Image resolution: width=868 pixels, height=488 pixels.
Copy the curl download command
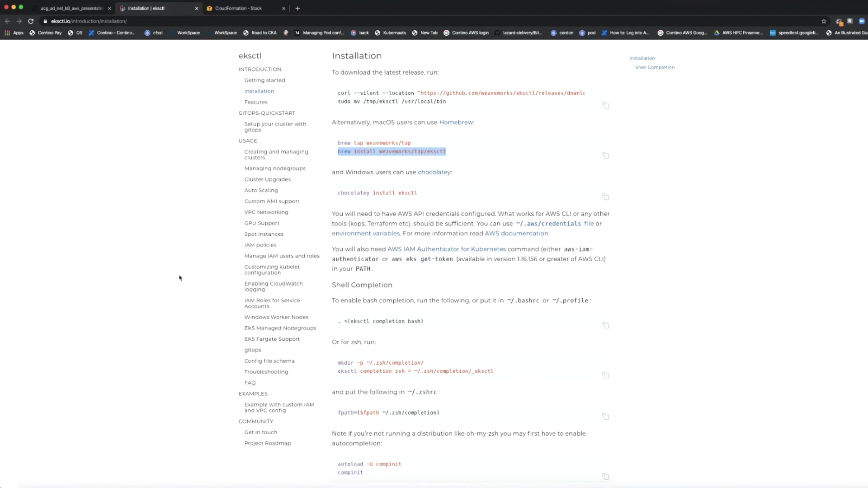(605, 105)
